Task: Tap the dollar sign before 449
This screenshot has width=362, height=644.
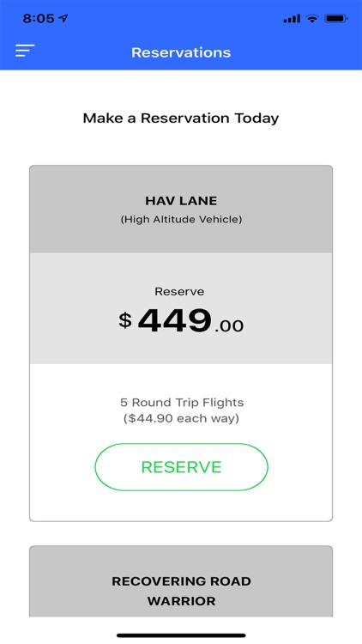Action: [125, 320]
